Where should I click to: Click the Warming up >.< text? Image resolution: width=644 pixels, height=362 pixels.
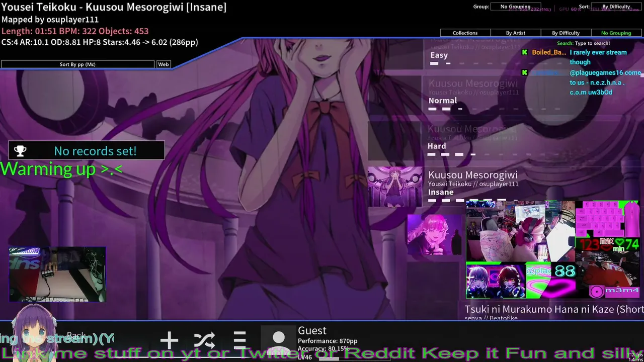61,169
